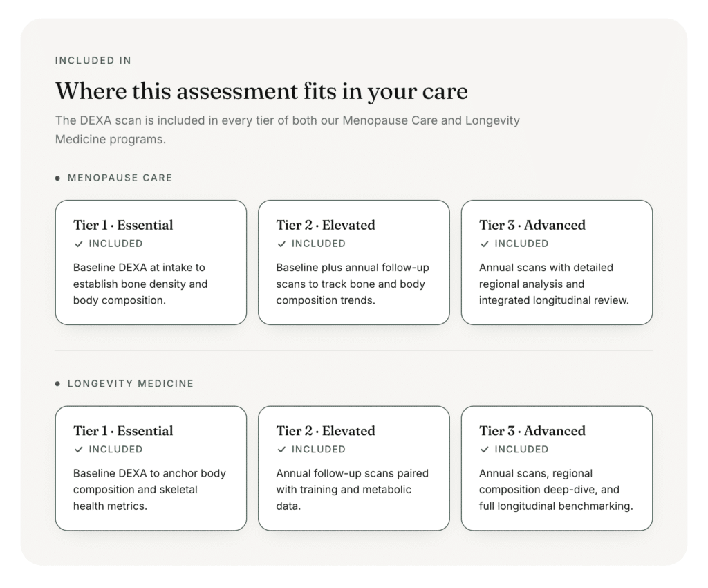Click the bullet dot beside Longevity Medicine
The image size is (708, 588).
pyautogui.click(x=57, y=384)
